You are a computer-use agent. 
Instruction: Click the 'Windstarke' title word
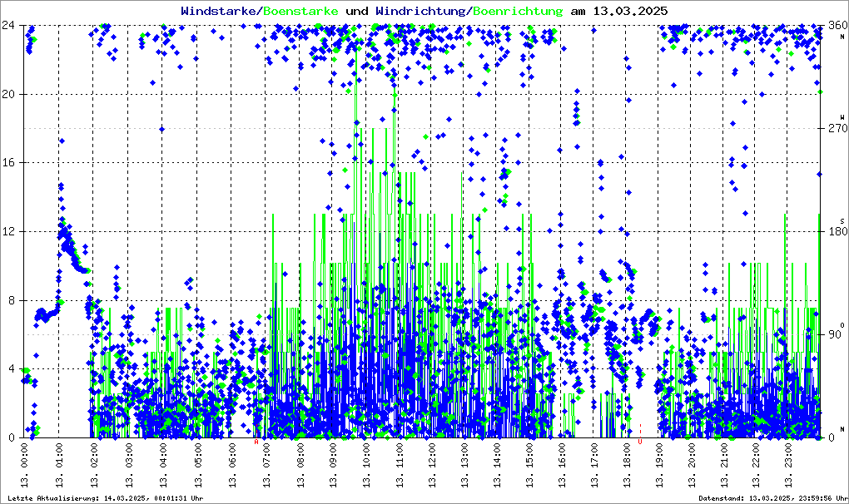click(x=218, y=11)
